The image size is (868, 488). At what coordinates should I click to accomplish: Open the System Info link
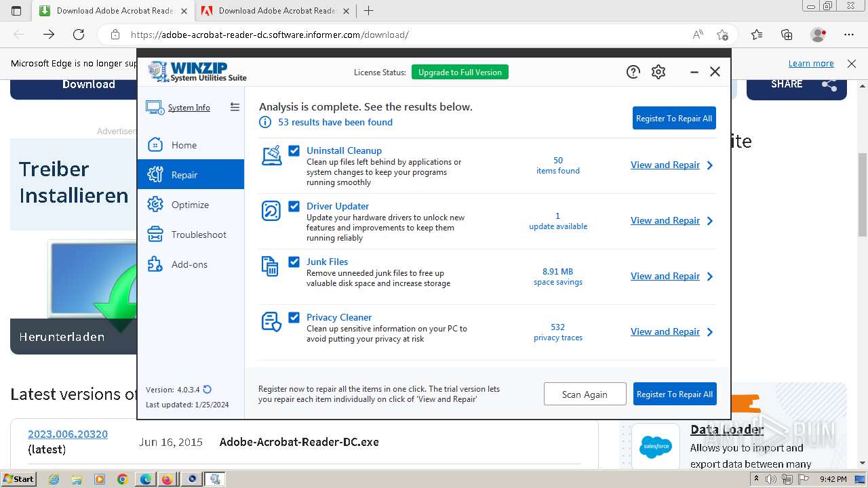click(189, 108)
